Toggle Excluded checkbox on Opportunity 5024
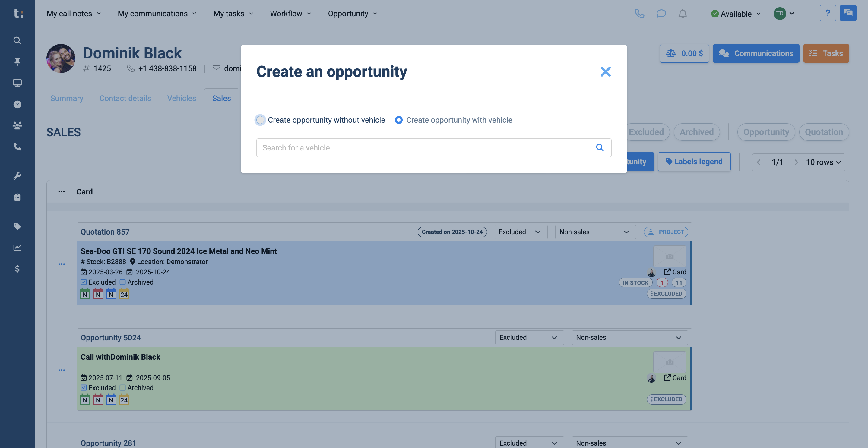Viewport: 868px width, 448px height. click(x=84, y=388)
